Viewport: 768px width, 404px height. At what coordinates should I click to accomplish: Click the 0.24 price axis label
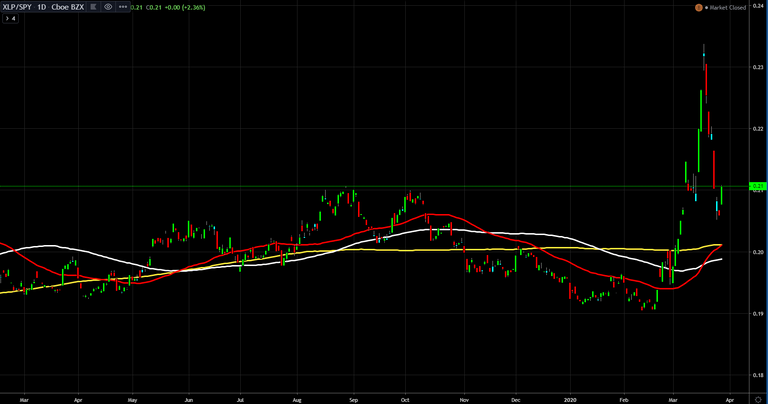pyautogui.click(x=758, y=5)
